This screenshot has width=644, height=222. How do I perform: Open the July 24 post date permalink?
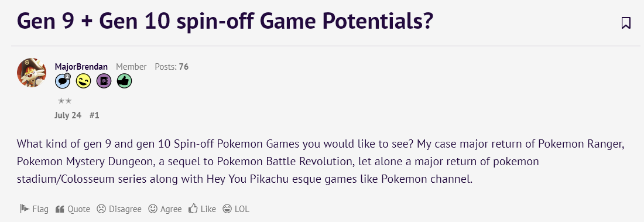point(68,115)
